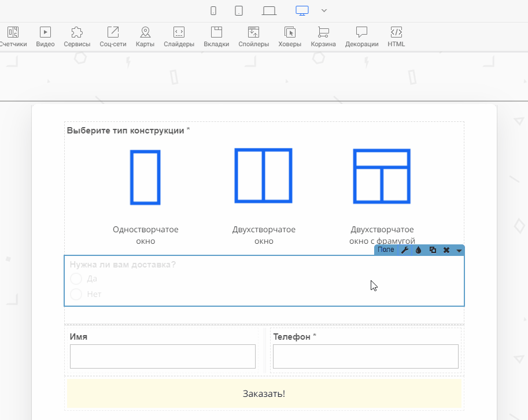Duplicate the field using the copy icon
The height and width of the screenshot is (420, 528).
(433, 250)
